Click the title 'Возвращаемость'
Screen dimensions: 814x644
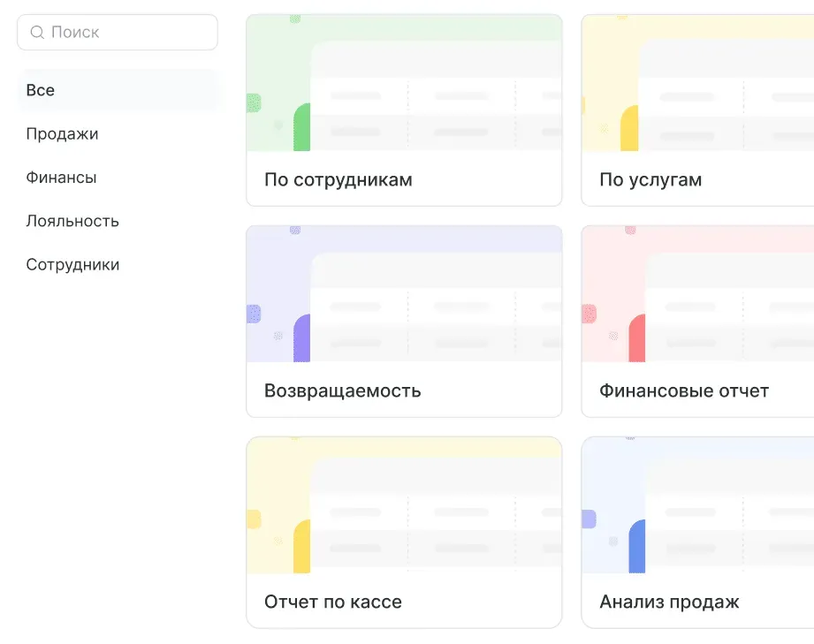click(x=341, y=390)
